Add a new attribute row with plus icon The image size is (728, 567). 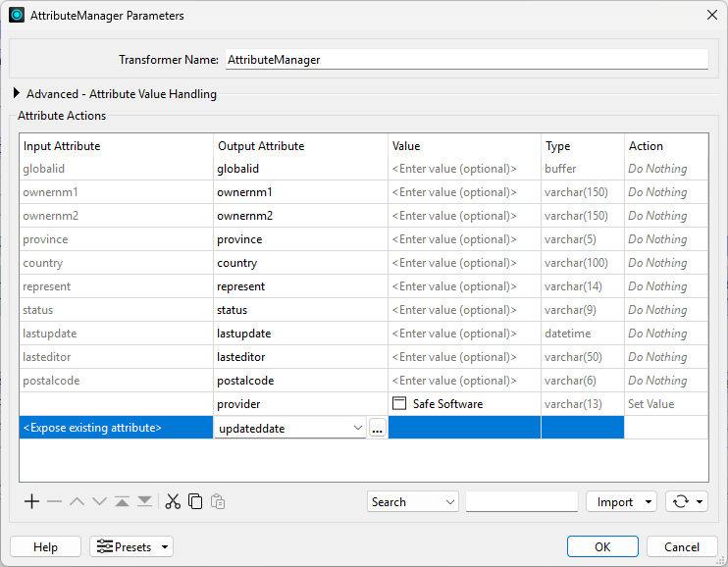(x=31, y=501)
